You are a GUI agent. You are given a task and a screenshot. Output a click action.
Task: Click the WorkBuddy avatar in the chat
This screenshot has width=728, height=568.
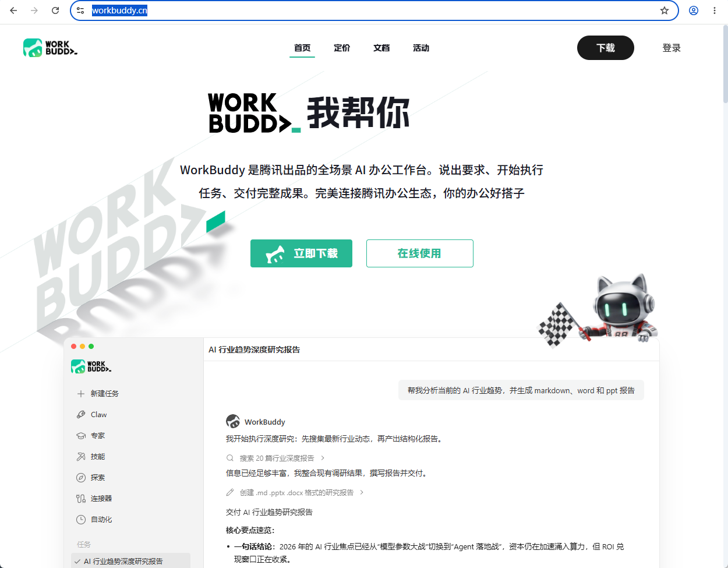(233, 421)
